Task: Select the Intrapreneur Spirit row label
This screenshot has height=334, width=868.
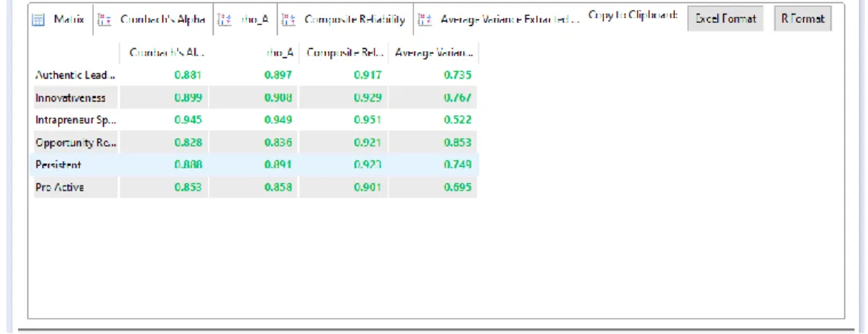Action: [x=76, y=120]
